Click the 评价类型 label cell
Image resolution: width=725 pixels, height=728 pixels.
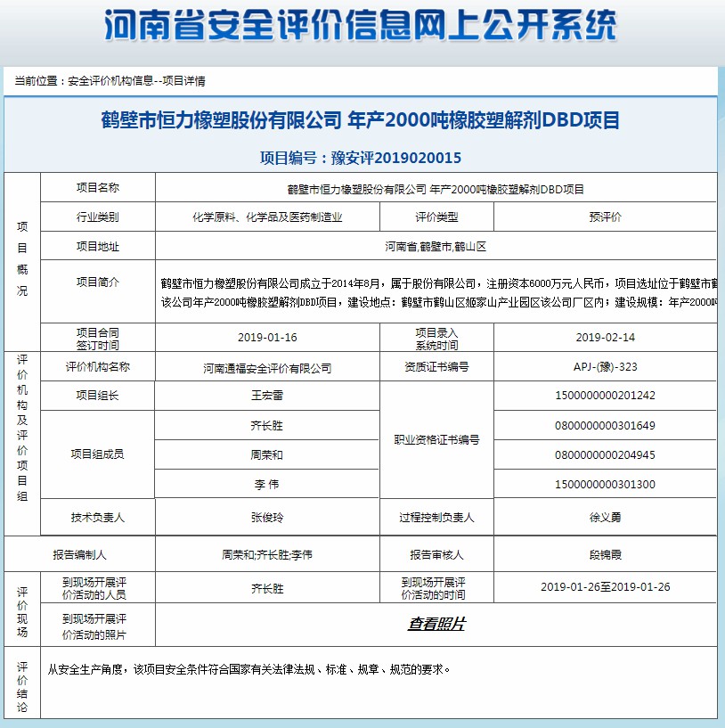click(436, 217)
